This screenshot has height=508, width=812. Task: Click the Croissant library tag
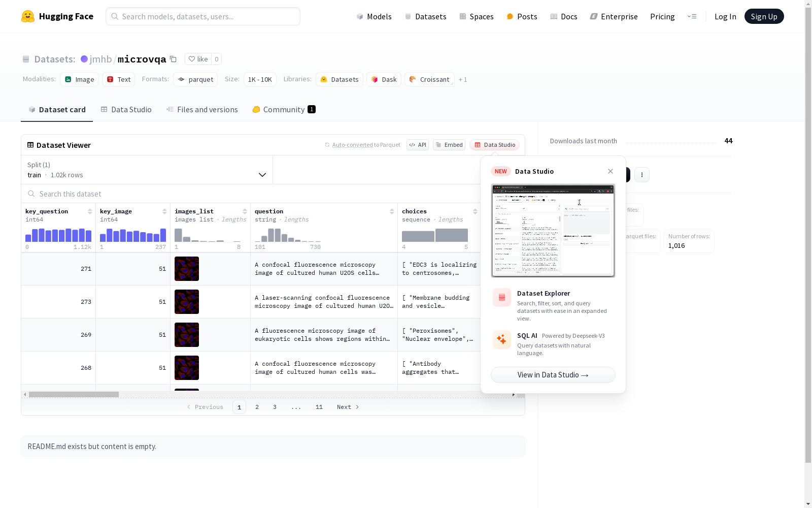coord(429,79)
